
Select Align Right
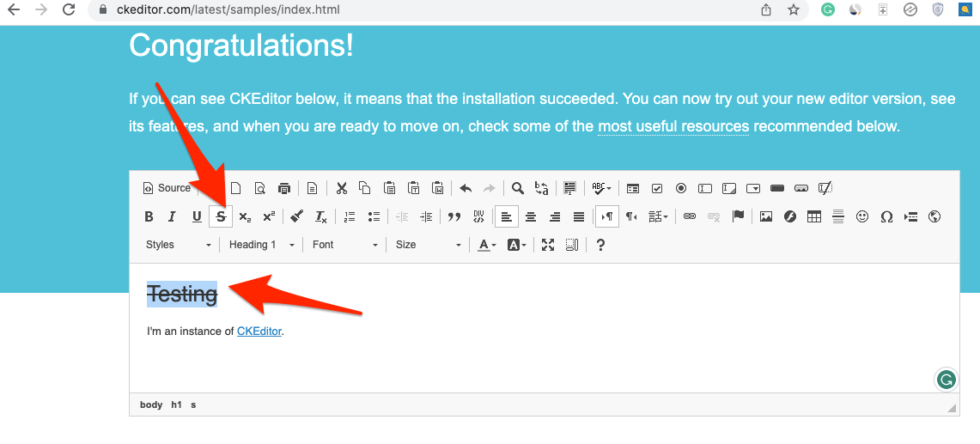[x=555, y=217]
